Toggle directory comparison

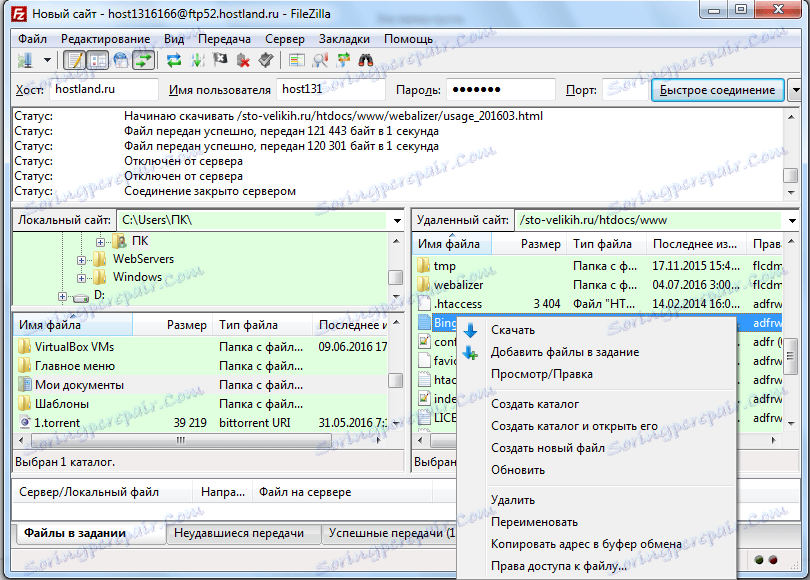pyautogui.click(x=320, y=60)
